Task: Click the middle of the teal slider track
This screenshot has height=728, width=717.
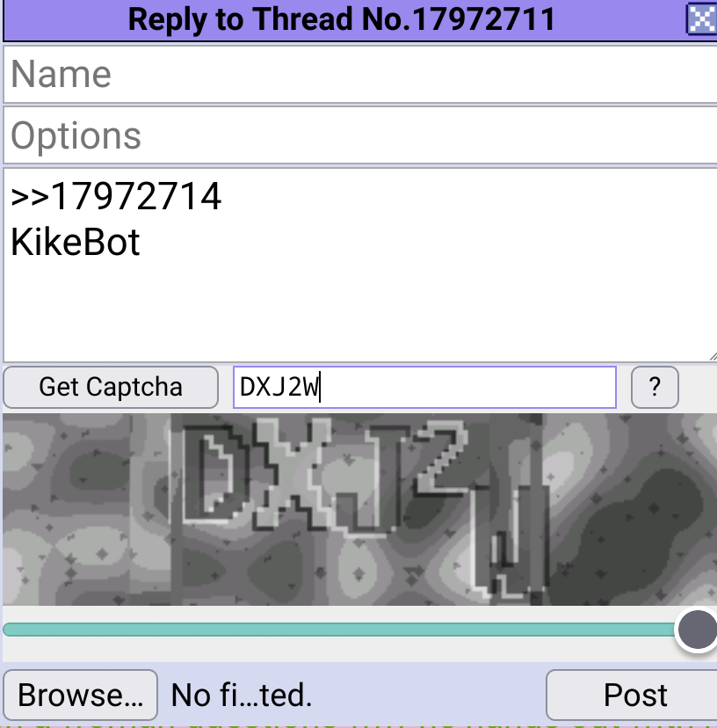Action: click(x=339, y=630)
